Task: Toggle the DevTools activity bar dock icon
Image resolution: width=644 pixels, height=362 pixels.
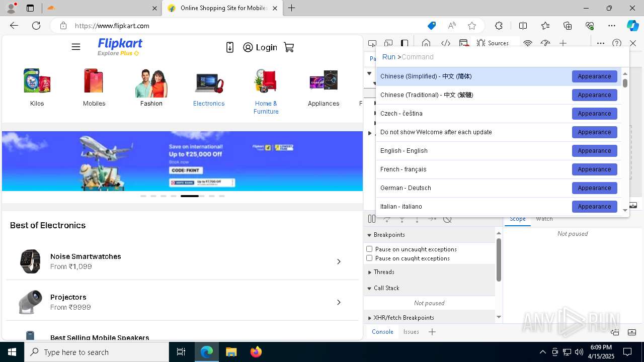Action: tap(405, 43)
